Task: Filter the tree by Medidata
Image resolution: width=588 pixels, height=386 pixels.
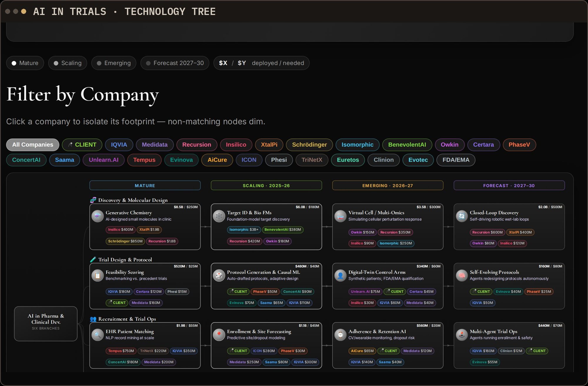Action: 155,145
